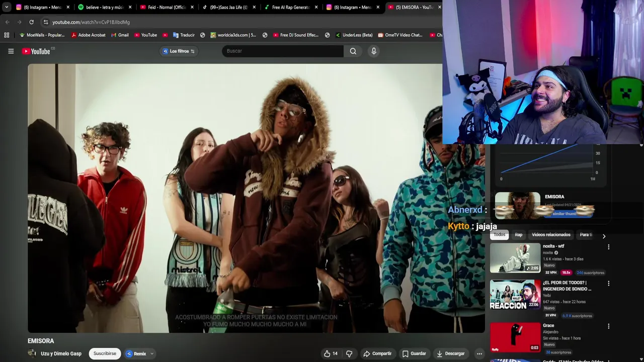Switch to the believe letra y música tab

pos(104,7)
